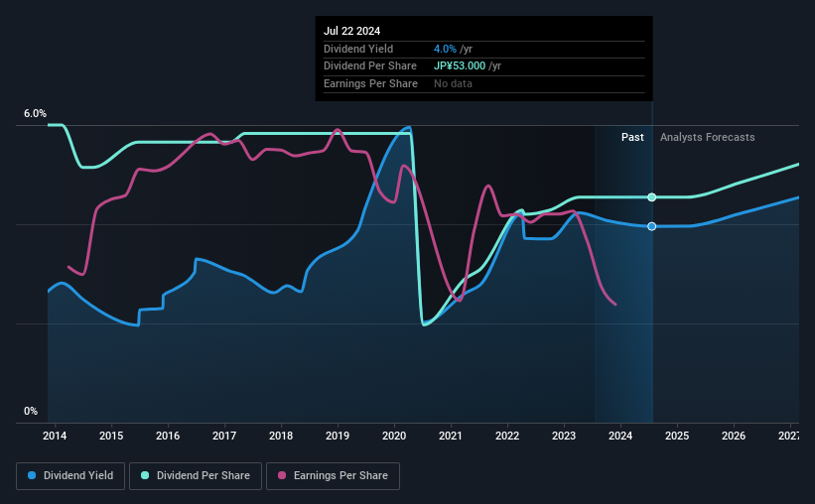Click the Jul 22 2024 tooltip date

(x=351, y=31)
